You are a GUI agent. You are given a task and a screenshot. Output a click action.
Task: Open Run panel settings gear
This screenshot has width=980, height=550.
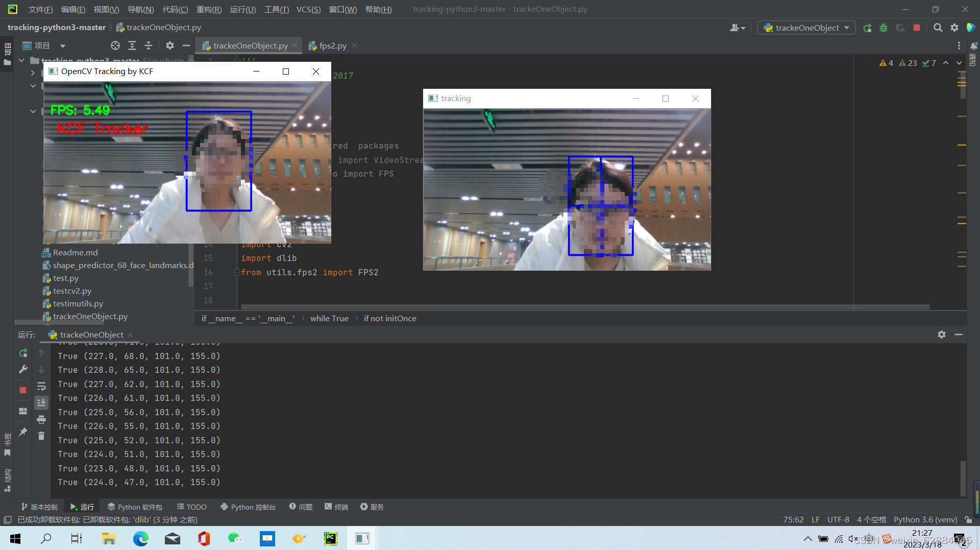[942, 334]
